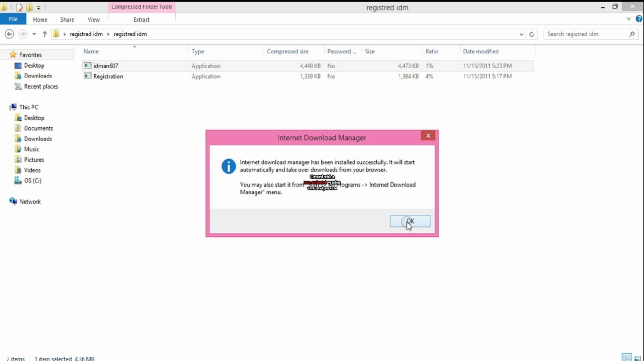This screenshot has width=644, height=361.
Task: Close the Internet Download Manager dialog
Action: click(x=428, y=136)
